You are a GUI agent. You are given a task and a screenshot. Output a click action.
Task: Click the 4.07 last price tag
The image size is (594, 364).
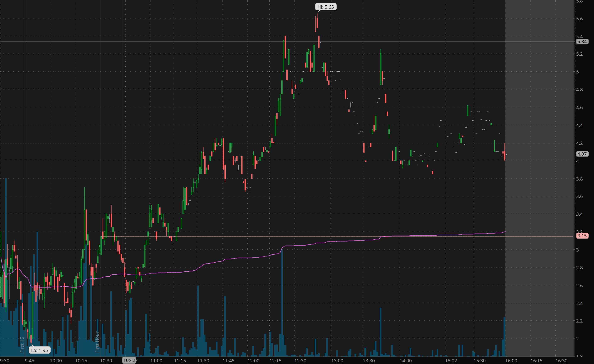coord(582,154)
